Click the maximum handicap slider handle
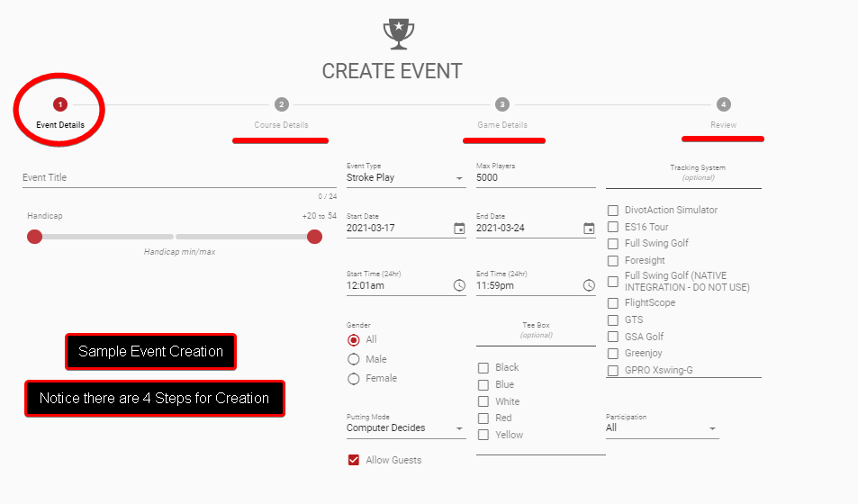The image size is (858, 504). point(314,237)
